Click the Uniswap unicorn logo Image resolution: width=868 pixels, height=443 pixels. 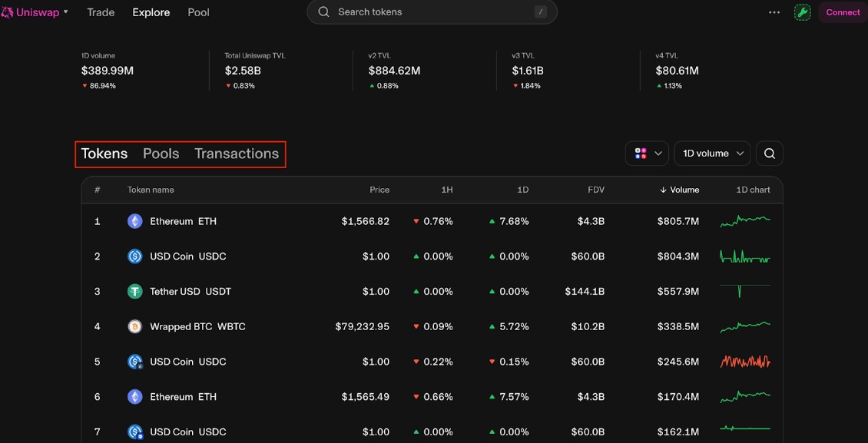pos(7,12)
